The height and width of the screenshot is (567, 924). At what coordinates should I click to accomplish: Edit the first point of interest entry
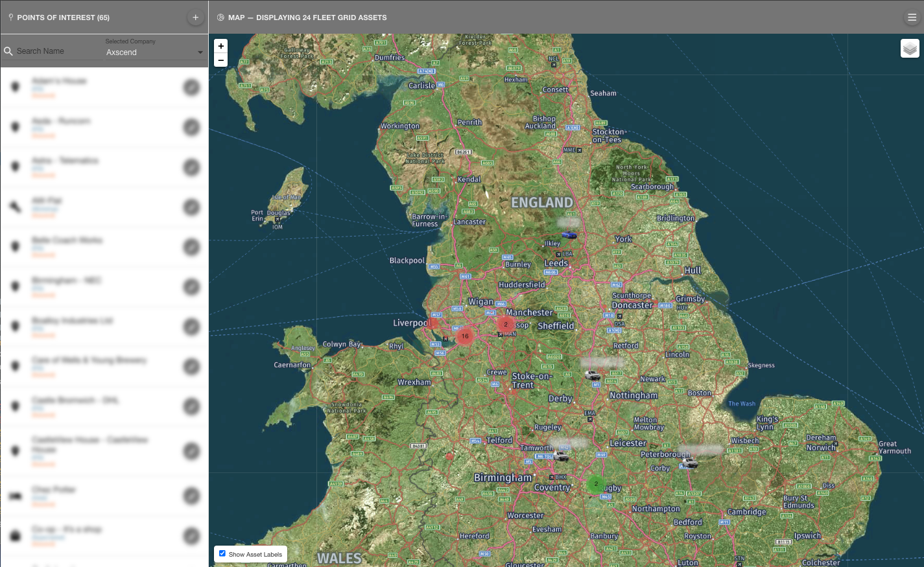pos(192,87)
